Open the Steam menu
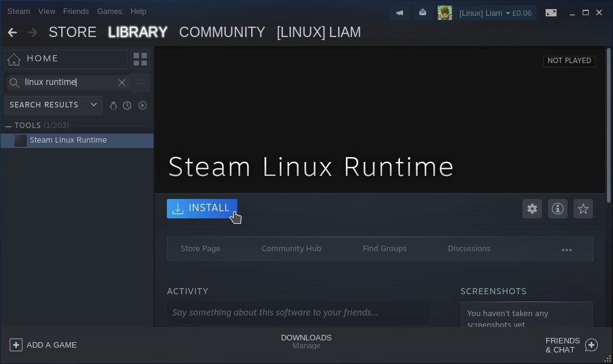Image resolution: width=613 pixels, height=364 pixels. pyautogui.click(x=19, y=12)
